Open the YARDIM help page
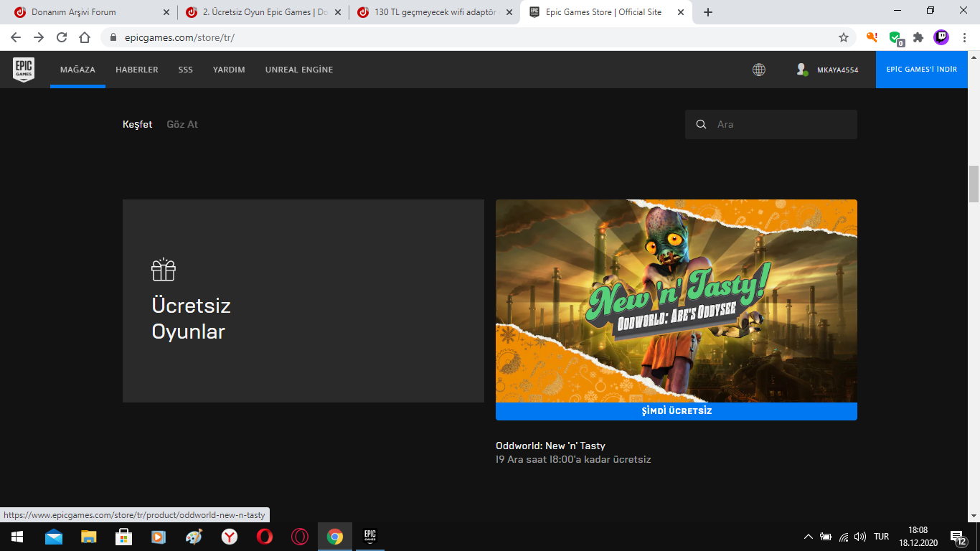The width and height of the screenshot is (980, 551). [229, 70]
